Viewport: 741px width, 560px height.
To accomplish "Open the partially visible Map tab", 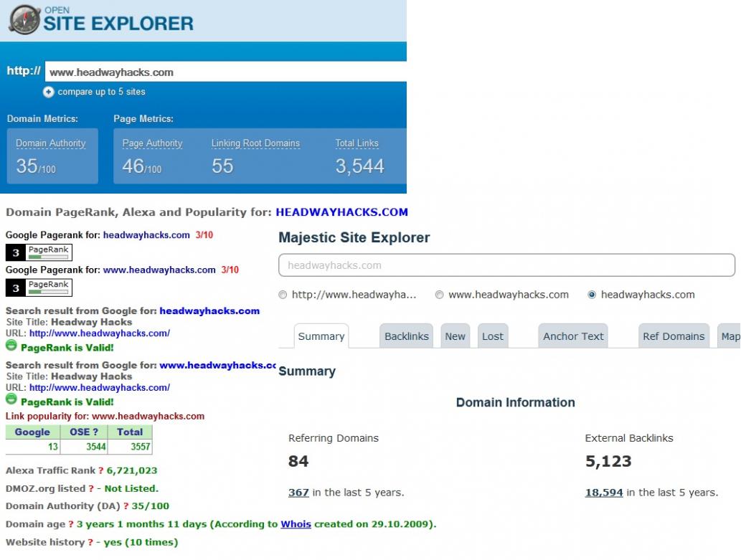I will point(730,336).
